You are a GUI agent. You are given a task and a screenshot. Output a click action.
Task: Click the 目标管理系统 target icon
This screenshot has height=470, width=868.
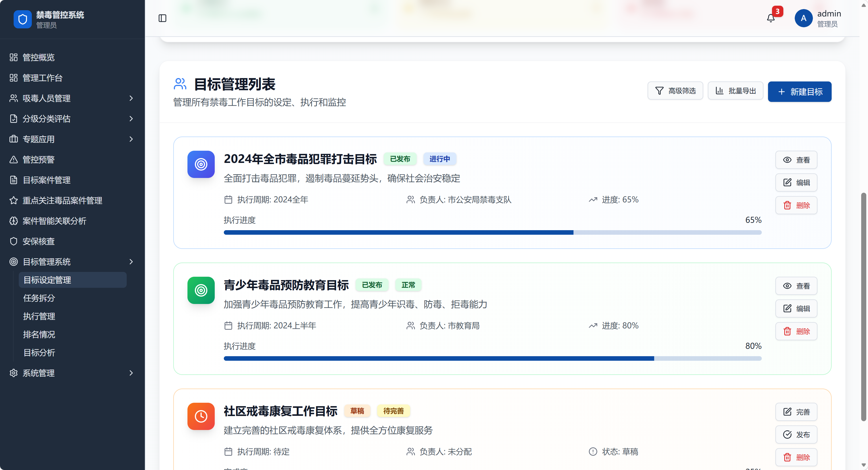[13, 262]
